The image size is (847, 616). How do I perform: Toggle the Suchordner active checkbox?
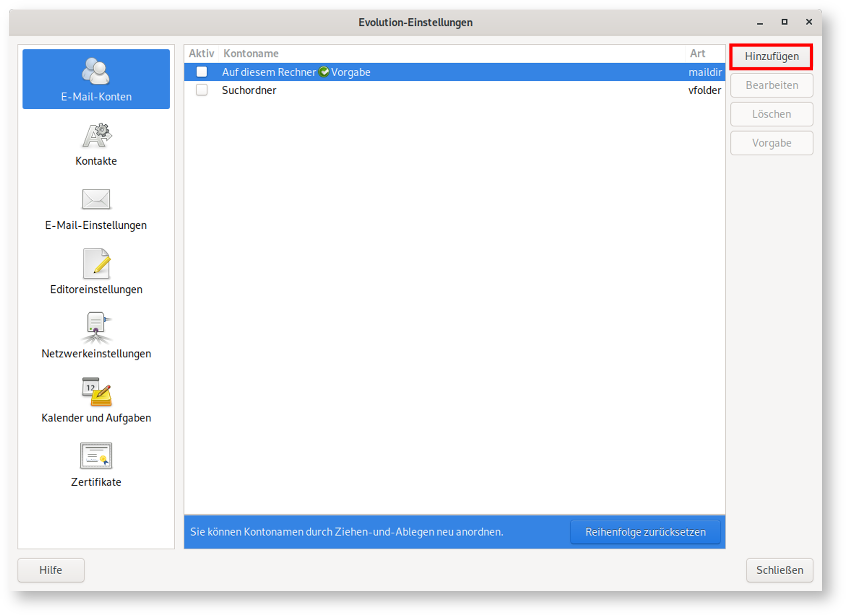click(202, 90)
